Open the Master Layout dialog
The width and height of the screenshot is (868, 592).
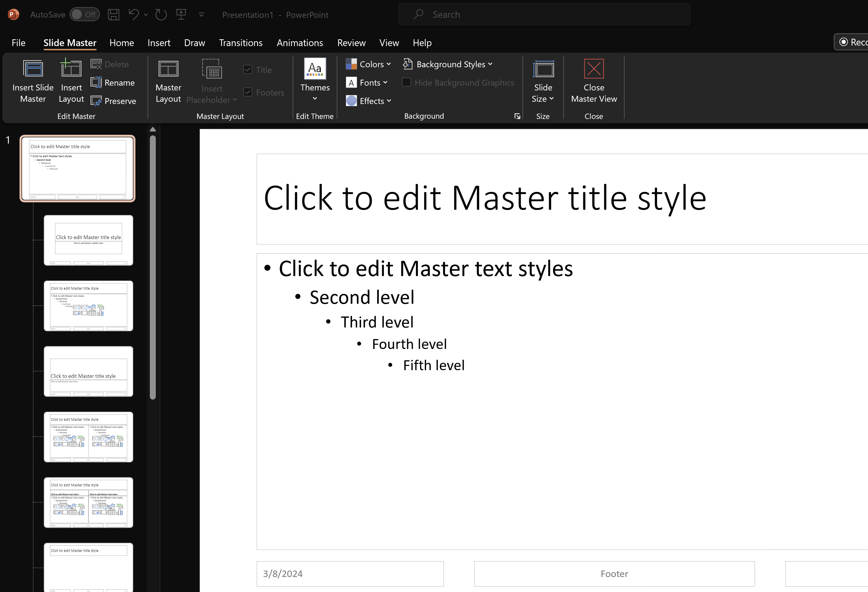168,81
